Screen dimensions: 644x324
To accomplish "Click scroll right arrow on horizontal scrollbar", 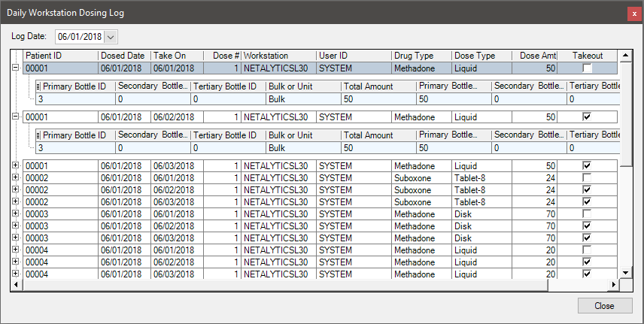I will point(614,284).
